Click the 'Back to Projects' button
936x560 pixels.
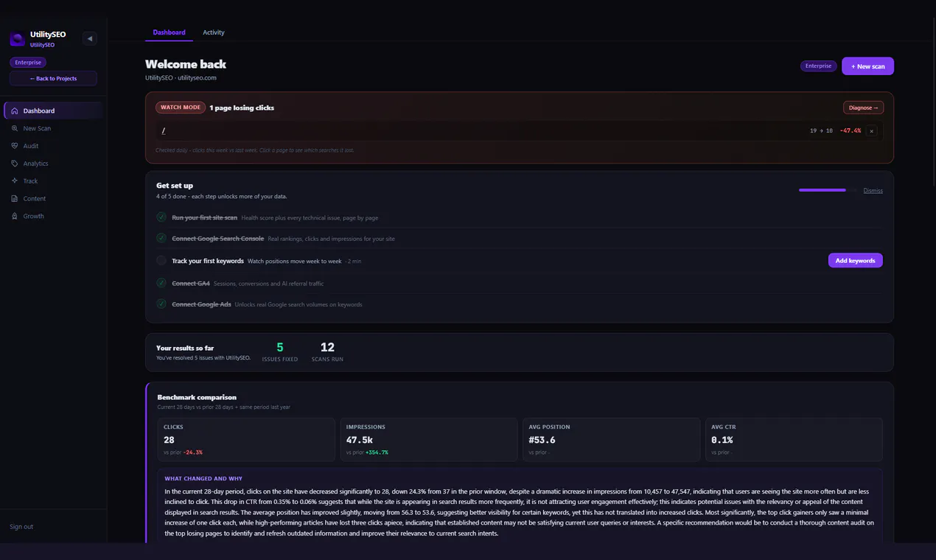pyautogui.click(x=53, y=78)
